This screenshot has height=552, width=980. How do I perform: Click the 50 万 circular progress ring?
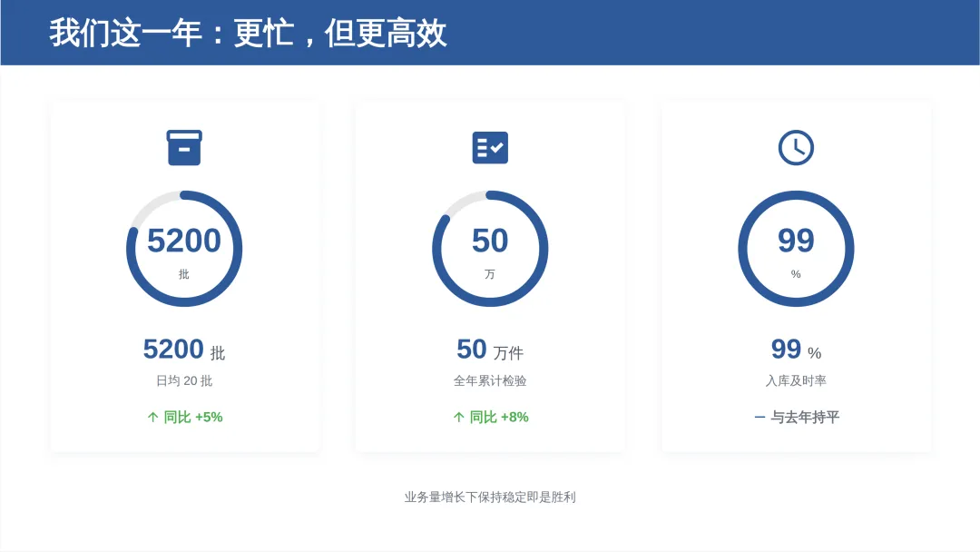[490, 249]
